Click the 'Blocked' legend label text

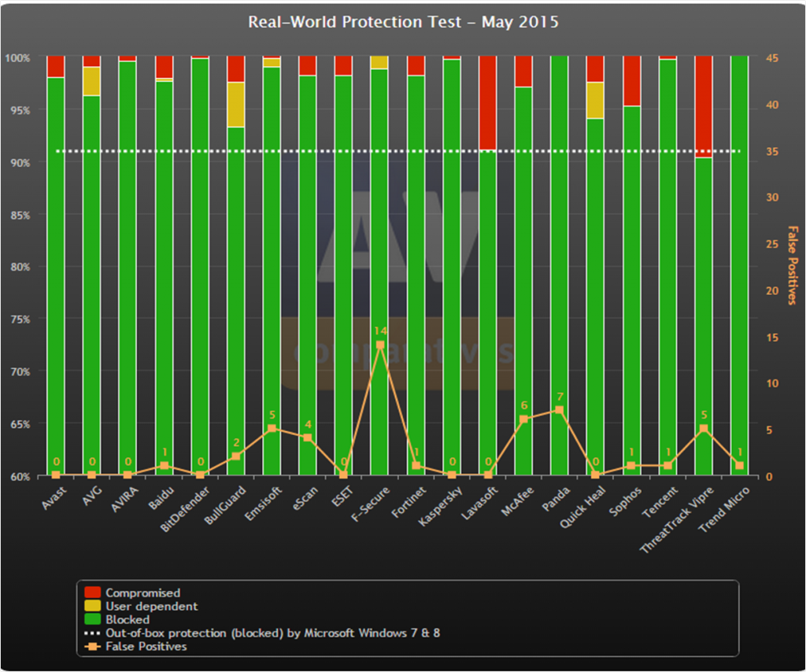[x=128, y=619]
